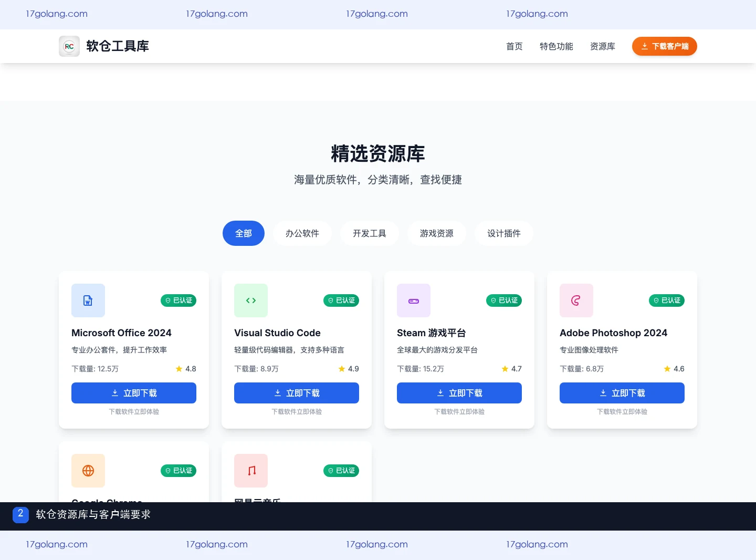
Task: Download Visual Studio Code via 立即下载
Action: (x=297, y=393)
